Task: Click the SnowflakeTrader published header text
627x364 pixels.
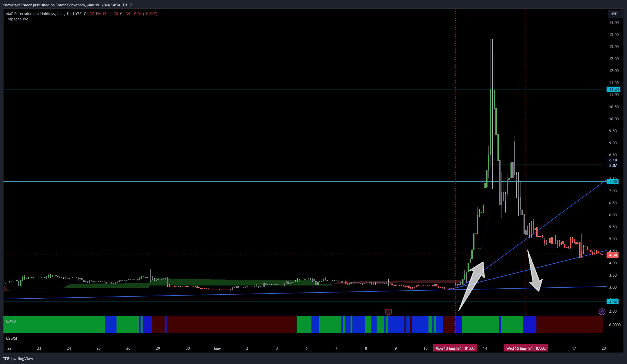Action: point(67,5)
